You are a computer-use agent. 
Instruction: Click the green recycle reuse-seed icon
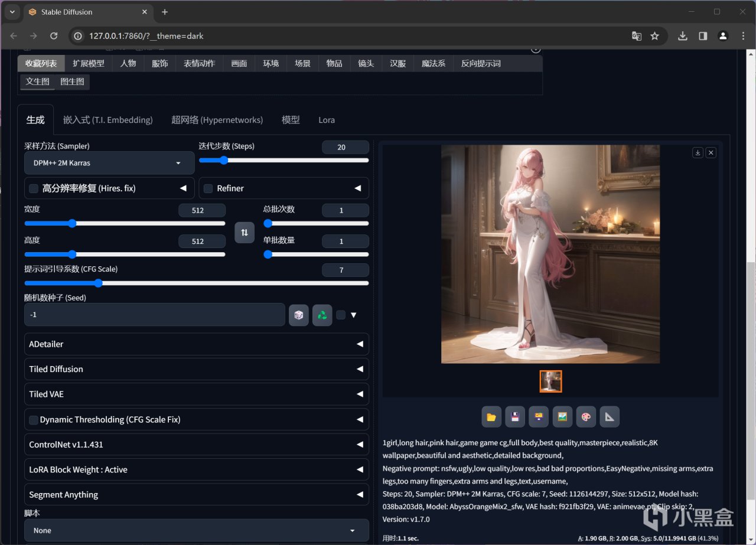[x=322, y=315]
